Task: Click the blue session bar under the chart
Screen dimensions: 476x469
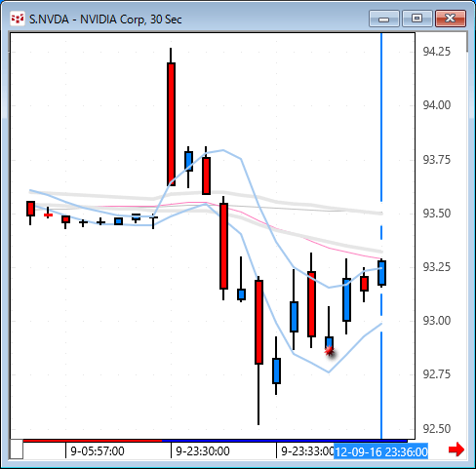Action: coord(285,441)
